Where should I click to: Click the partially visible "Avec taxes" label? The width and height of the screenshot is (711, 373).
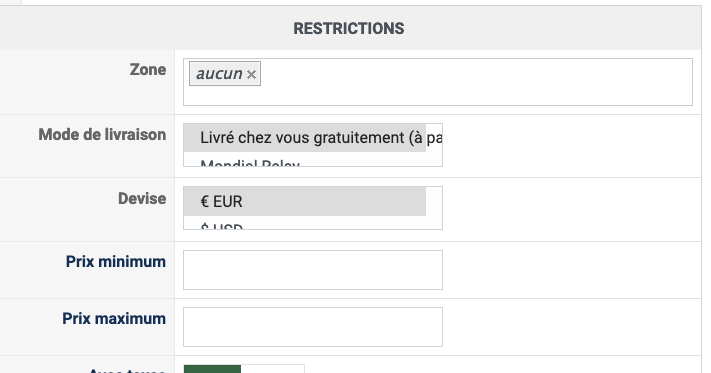click(127, 370)
